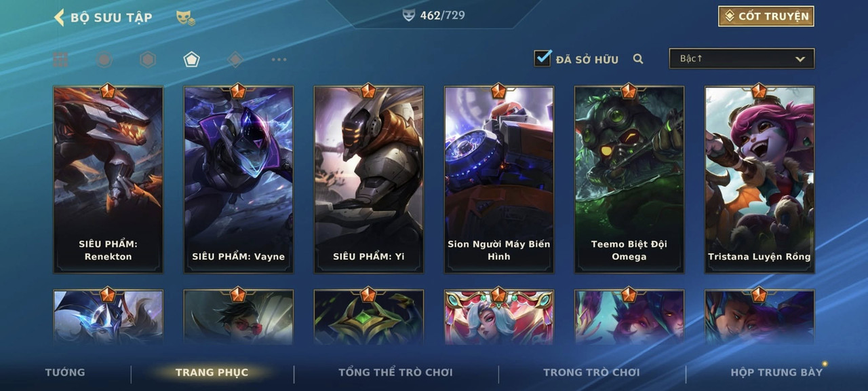Select the highlighted pentagon rarity filter
This screenshot has width=868, height=391.
[x=191, y=60]
